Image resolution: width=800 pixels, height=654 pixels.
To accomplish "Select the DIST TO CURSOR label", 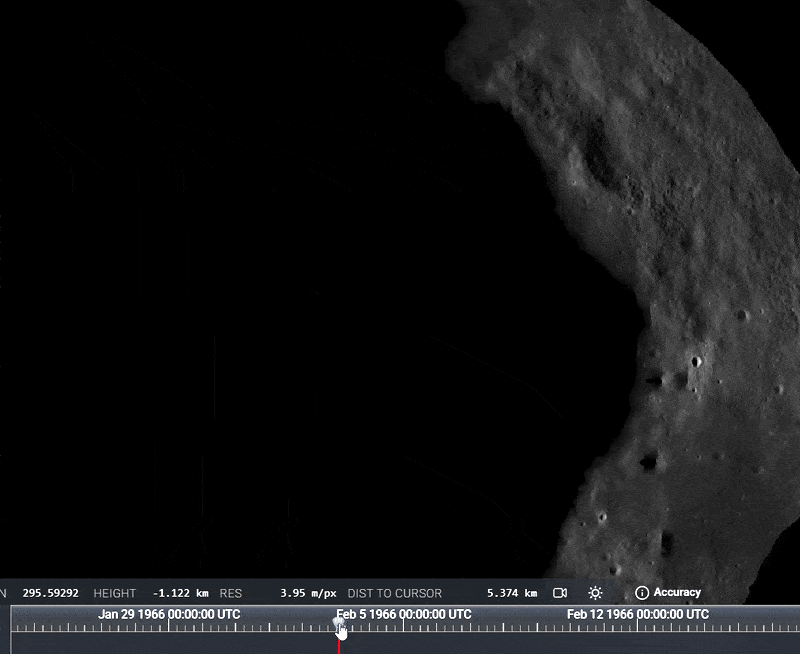I will click(394, 593).
